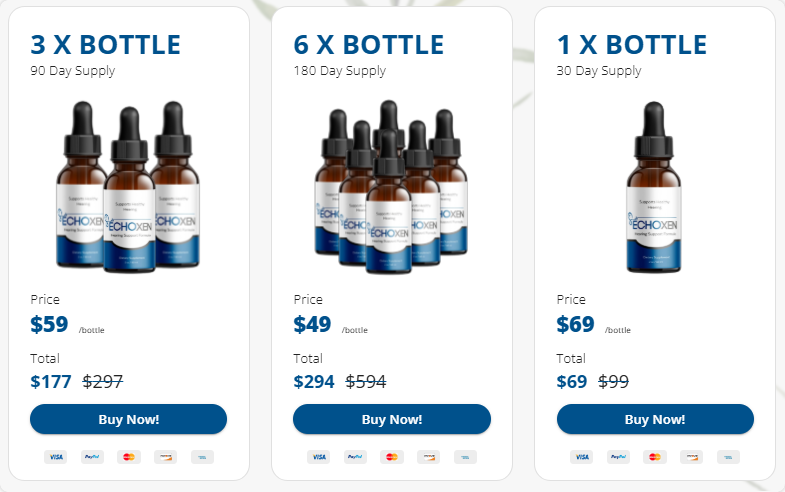Click the 6 X BOTTLE heading
The width and height of the screenshot is (785, 492).
pyautogui.click(x=368, y=45)
